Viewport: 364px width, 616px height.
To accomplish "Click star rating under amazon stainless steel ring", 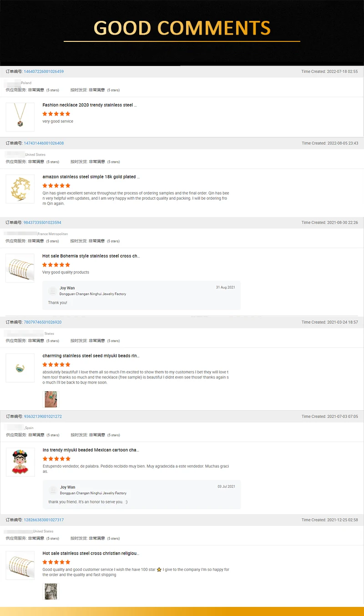I will 56,186.
